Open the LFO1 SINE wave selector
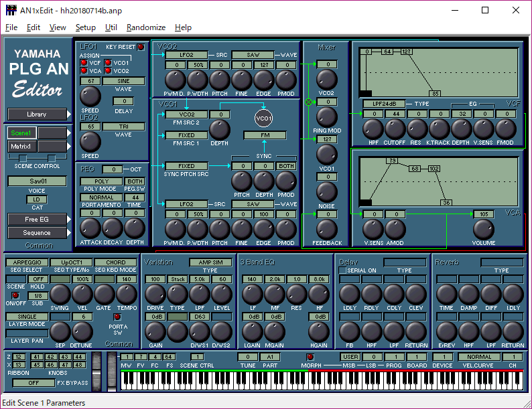Screen dimensions: 532x409 [123, 81]
